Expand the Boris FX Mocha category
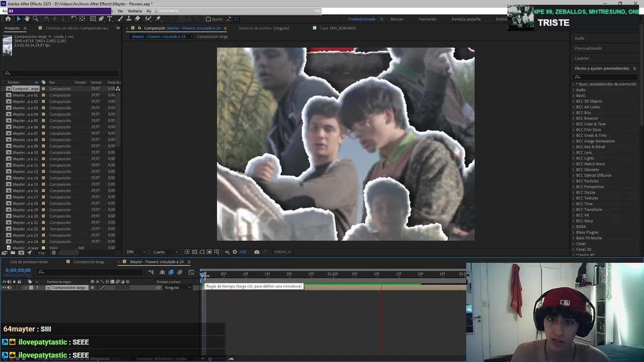Viewport: 644px width, 362px height. tap(574, 238)
